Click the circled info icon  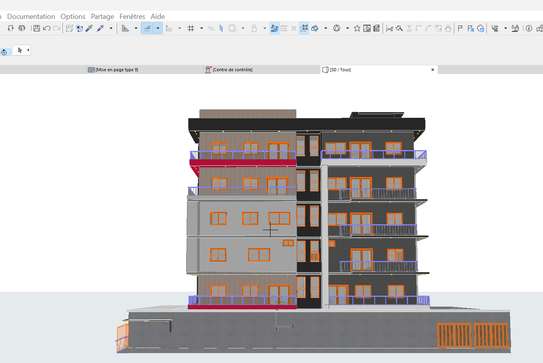click(528, 28)
